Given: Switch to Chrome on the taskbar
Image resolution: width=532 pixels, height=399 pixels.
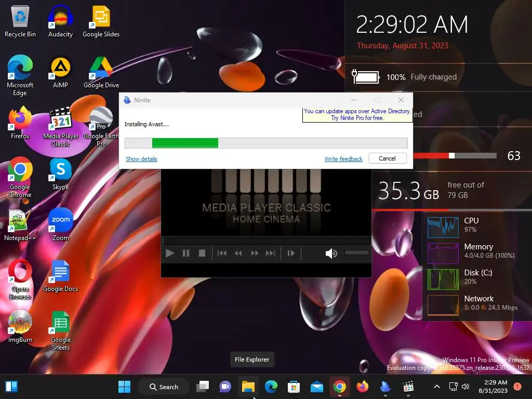Looking at the screenshot, I should [339, 387].
